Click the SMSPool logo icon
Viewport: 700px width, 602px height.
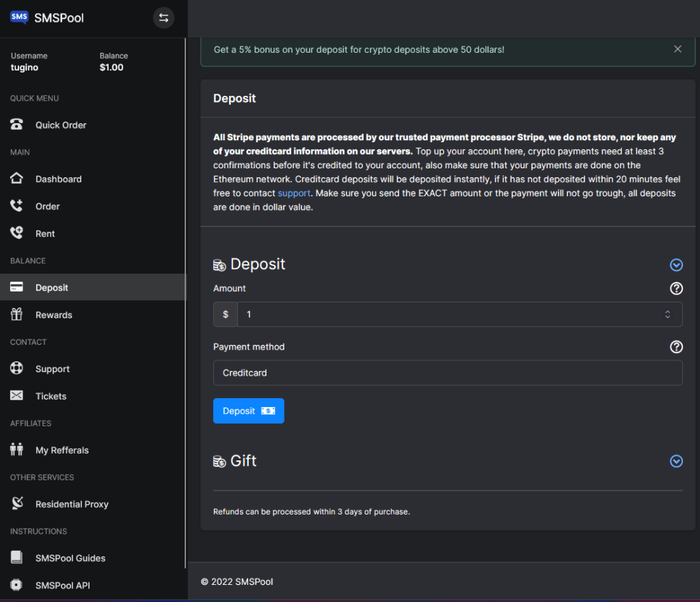[x=19, y=18]
